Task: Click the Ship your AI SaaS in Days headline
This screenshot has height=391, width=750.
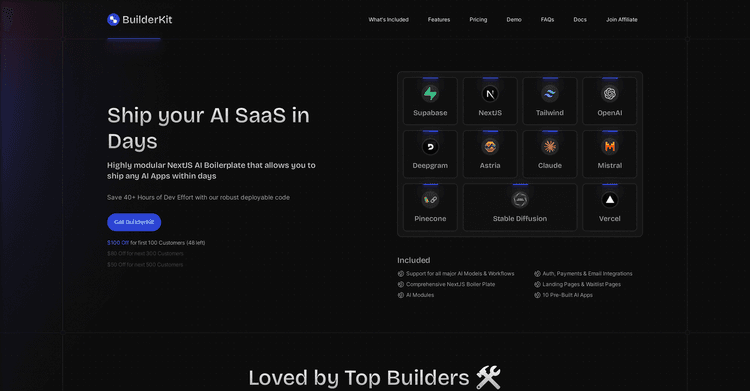Action: 208,128
